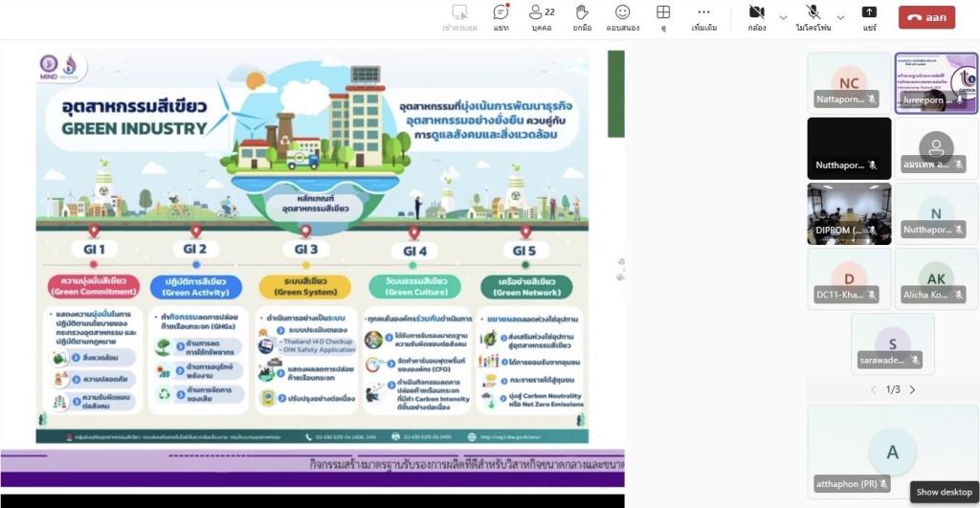
Task: Select the DIPROM room video tile
Action: coord(849,213)
